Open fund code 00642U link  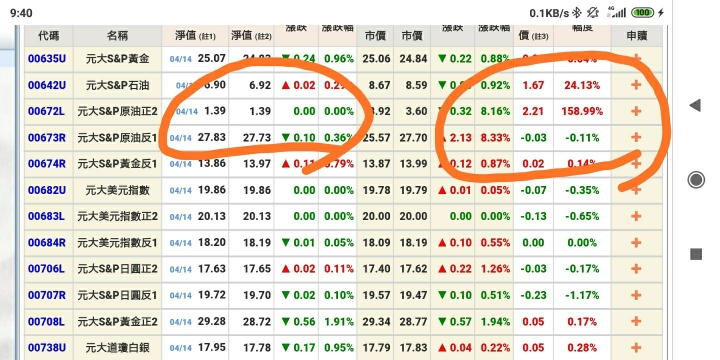(x=47, y=85)
